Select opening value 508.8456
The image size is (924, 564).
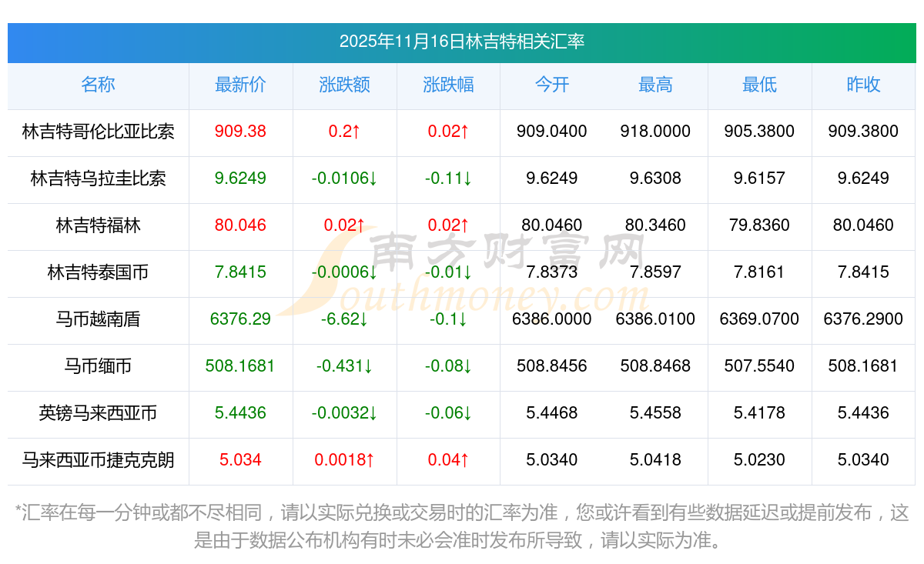552,366
